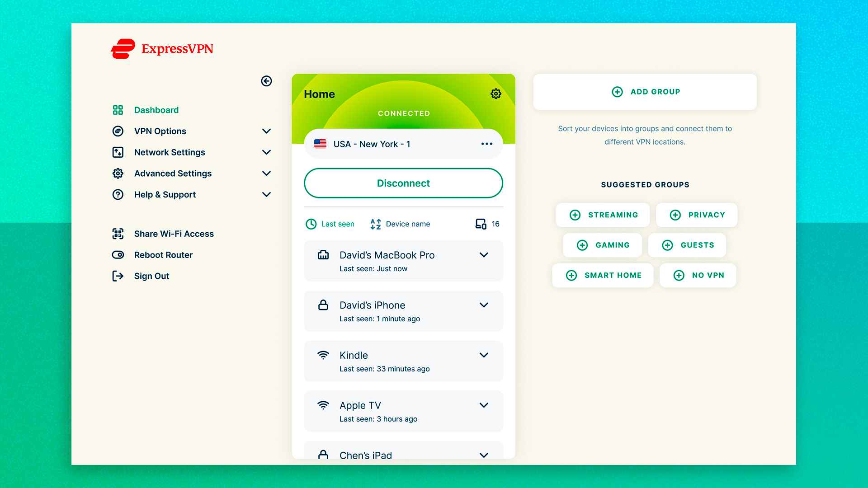Expand David's MacBook Pro details
The width and height of the screenshot is (868, 488).
click(x=484, y=255)
